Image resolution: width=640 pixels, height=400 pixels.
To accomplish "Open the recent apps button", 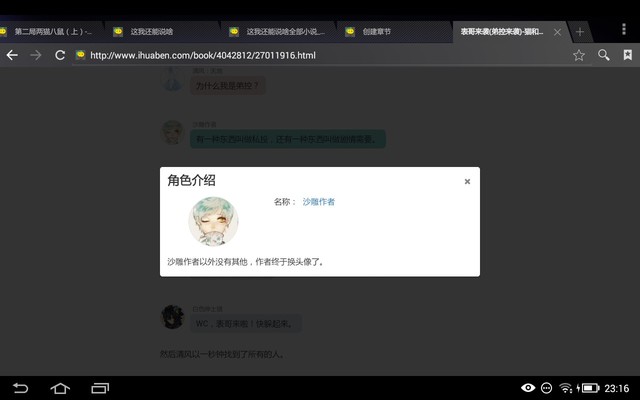I will click(x=100, y=388).
